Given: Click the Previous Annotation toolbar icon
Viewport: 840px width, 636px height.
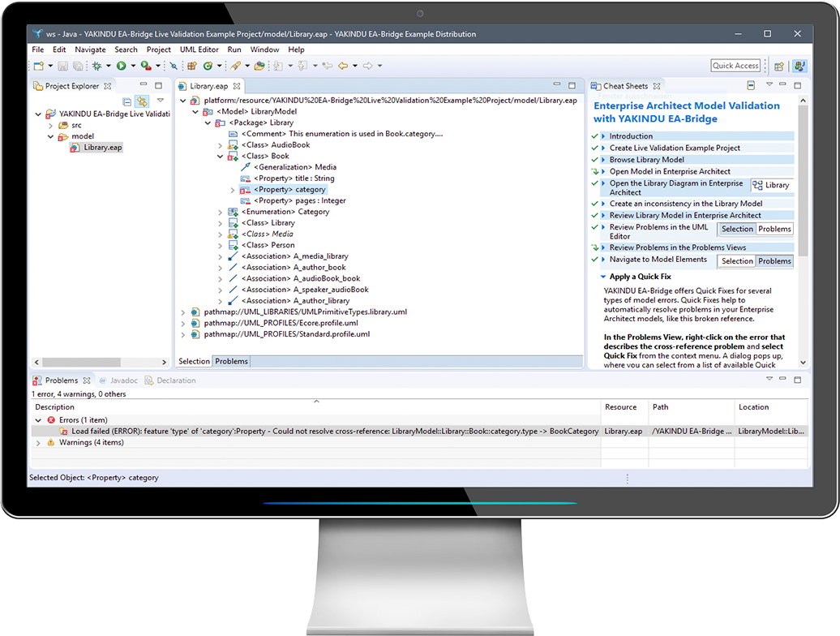Looking at the screenshot, I should [x=302, y=66].
